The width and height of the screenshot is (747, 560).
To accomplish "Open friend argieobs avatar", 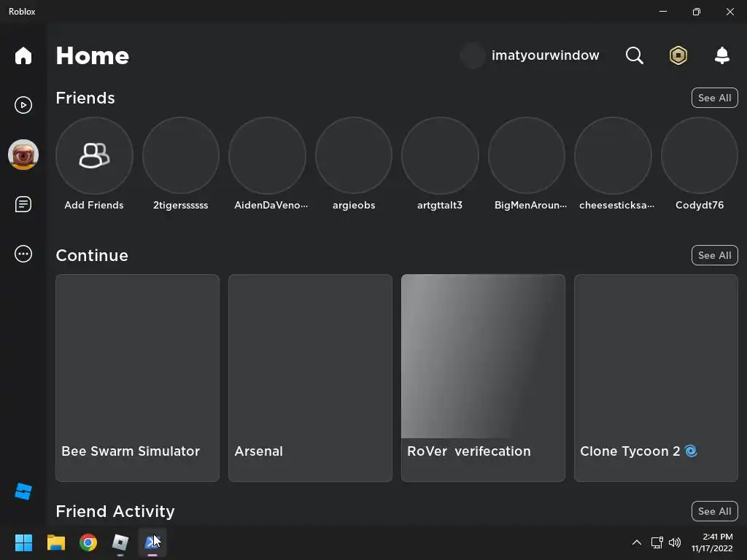I will (x=354, y=155).
